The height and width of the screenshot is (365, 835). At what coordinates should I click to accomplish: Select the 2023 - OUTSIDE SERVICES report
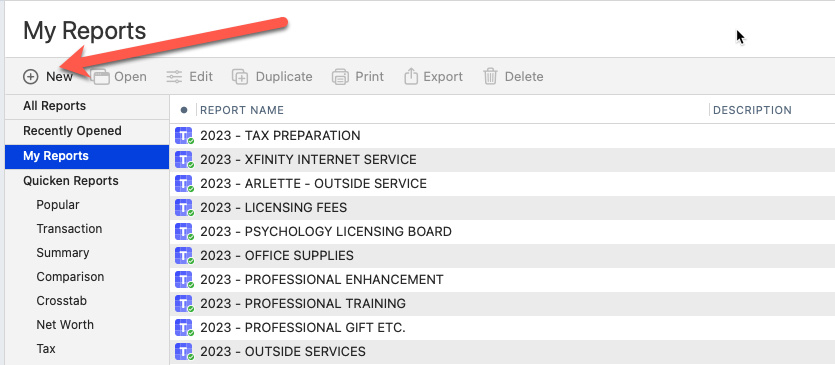(502, 352)
